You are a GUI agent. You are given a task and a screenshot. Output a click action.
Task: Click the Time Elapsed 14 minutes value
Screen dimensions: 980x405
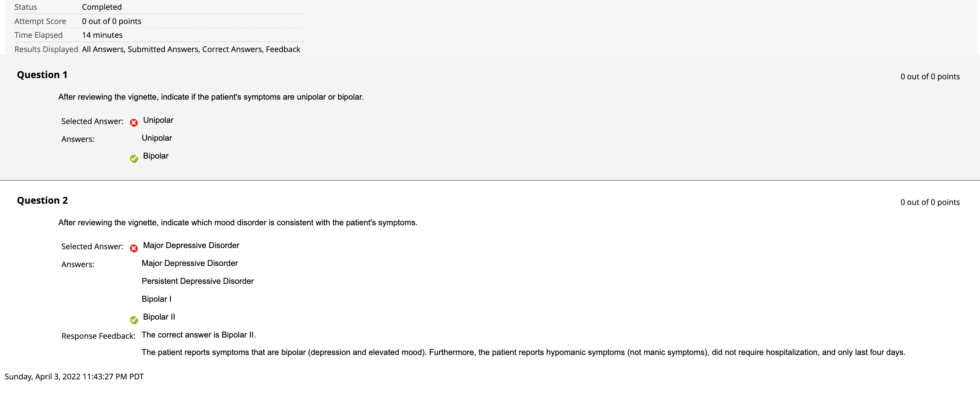coord(102,35)
